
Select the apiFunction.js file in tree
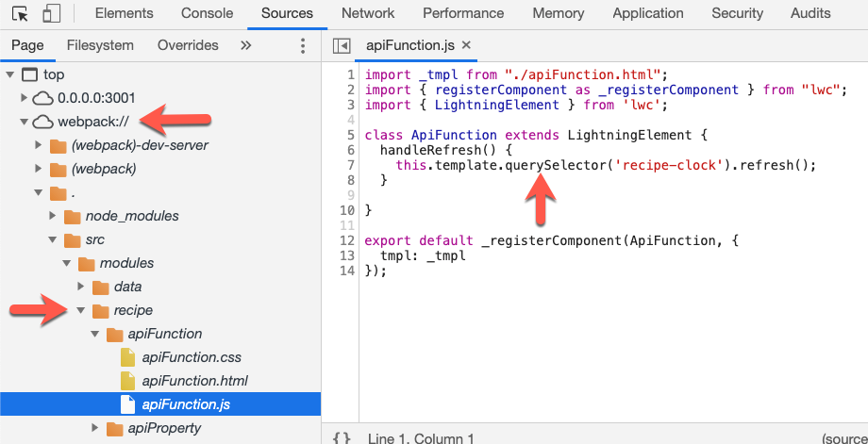click(186, 404)
